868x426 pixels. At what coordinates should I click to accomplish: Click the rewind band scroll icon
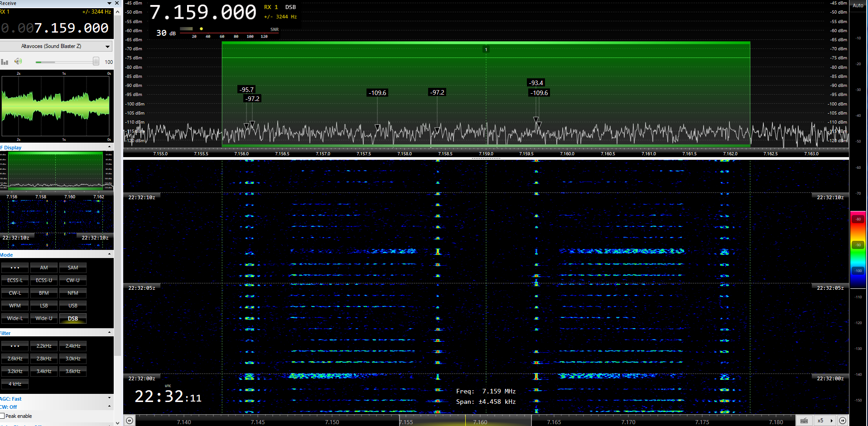130,421
